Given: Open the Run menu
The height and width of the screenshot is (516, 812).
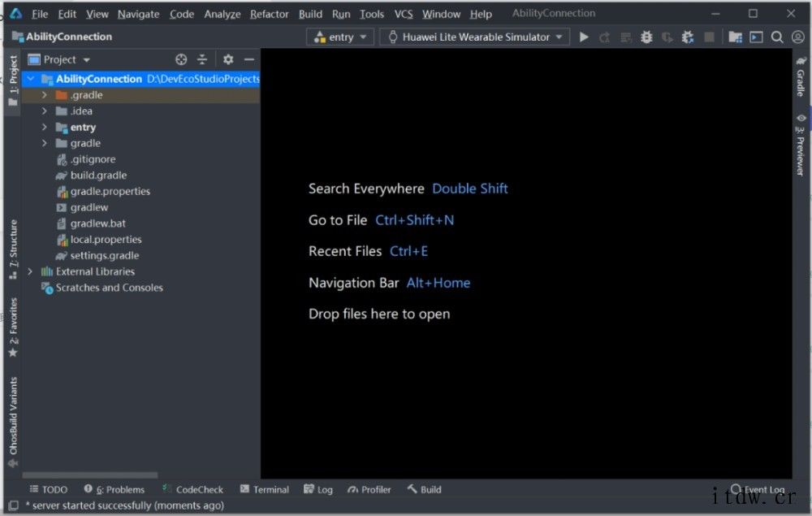Looking at the screenshot, I should click(341, 14).
